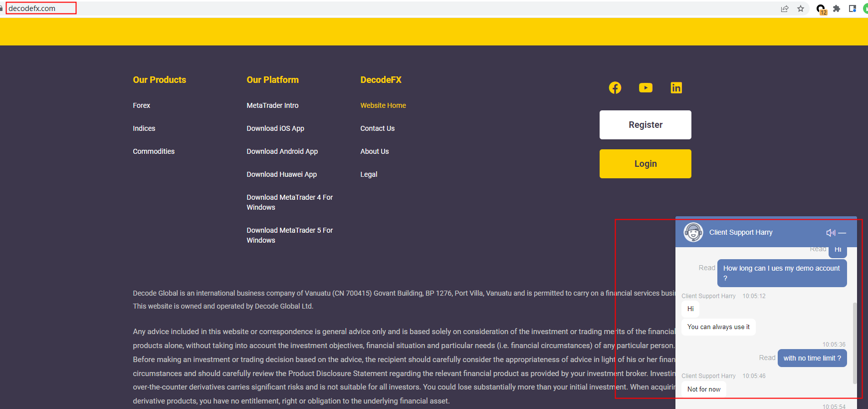Viewport: 868px width, 409px height.
Task: Minimize the Client Support Harry chat
Action: tap(842, 233)
